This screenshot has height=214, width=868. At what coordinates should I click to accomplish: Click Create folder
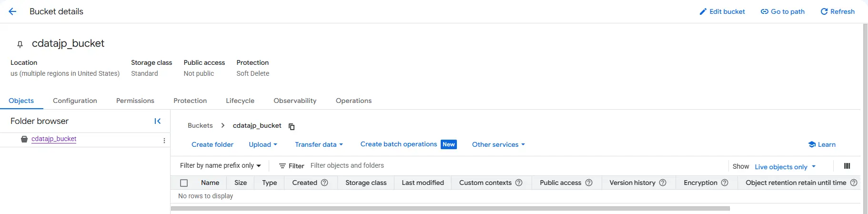[212, 144]
